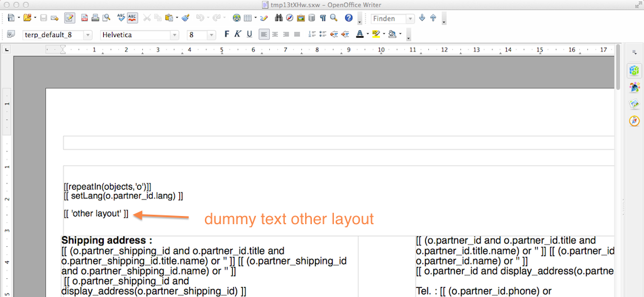Open Font Color palette arrow
Screen dimensions: 644x297
point(367,35)
